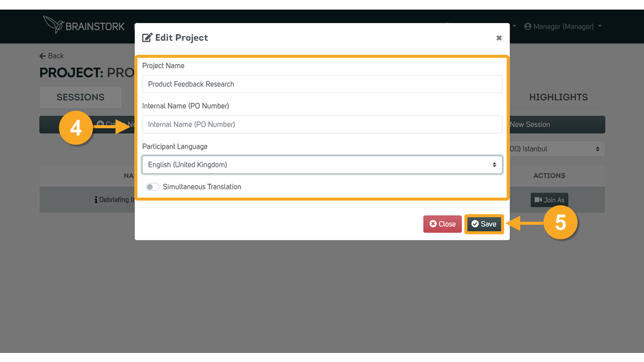644x362 pixels.
Task: Switch to the Sessions tab
Action: pyautogui.click(x=80, y=97)
